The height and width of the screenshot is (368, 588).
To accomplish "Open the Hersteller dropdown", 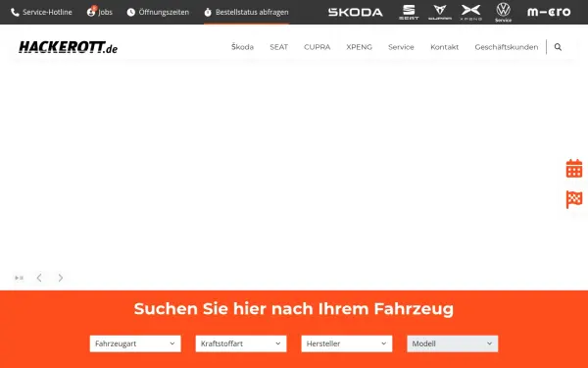I will [347, 343].
